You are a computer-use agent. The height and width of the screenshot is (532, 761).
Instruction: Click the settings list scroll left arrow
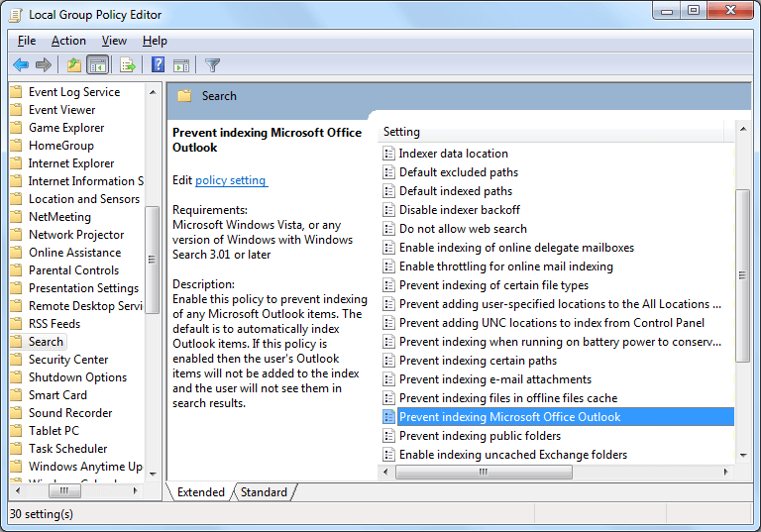click(x=385, y=472)
